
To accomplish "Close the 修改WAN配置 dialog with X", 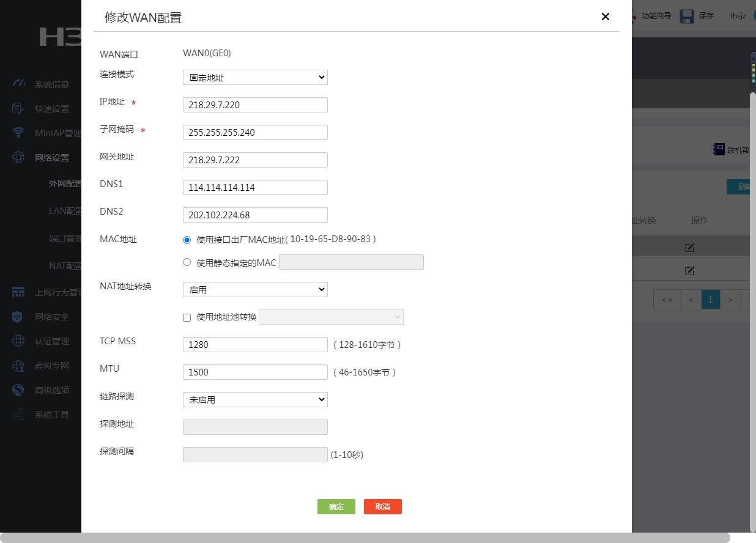I will click(606, 17).
